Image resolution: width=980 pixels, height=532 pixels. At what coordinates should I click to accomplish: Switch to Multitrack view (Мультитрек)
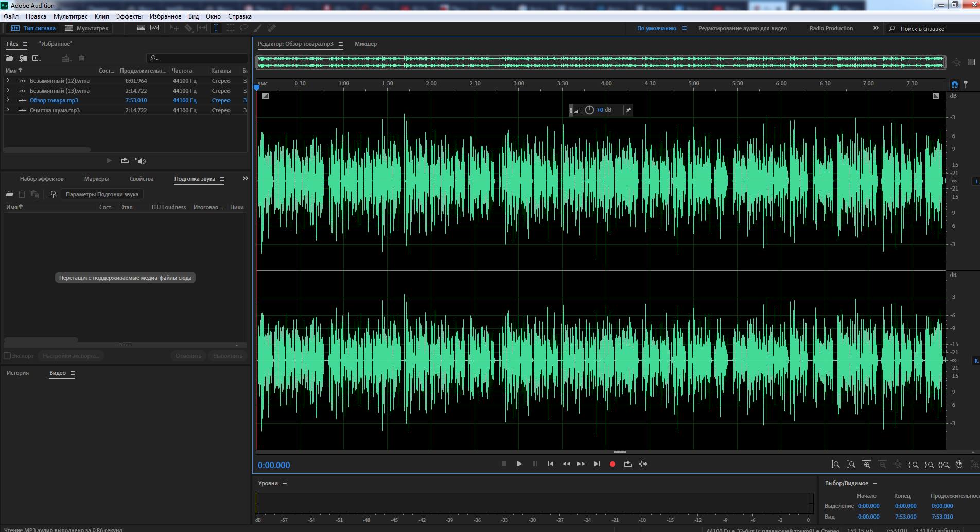(x=86, y=28)
